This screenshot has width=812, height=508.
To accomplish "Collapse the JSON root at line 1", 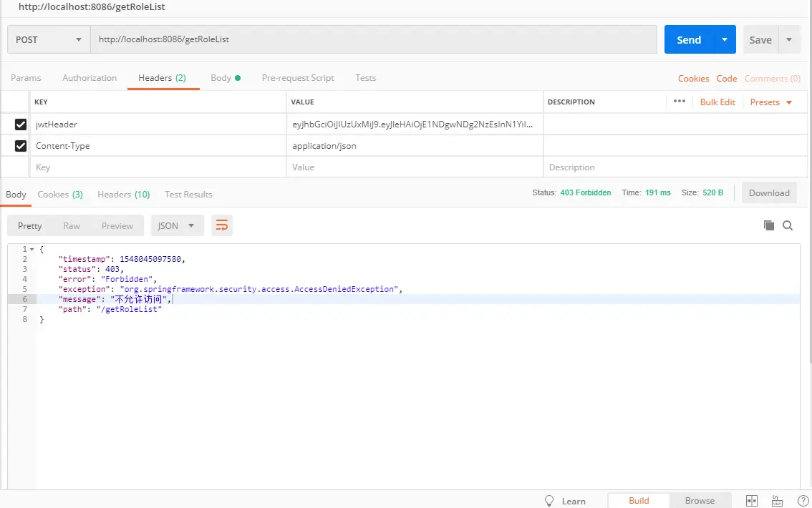I will [32, 249].
